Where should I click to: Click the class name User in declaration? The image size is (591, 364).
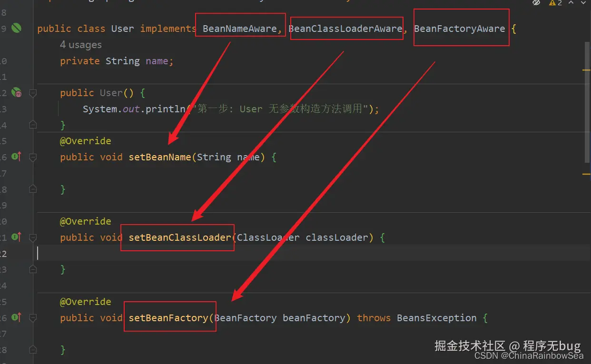(x=123, y=29)
